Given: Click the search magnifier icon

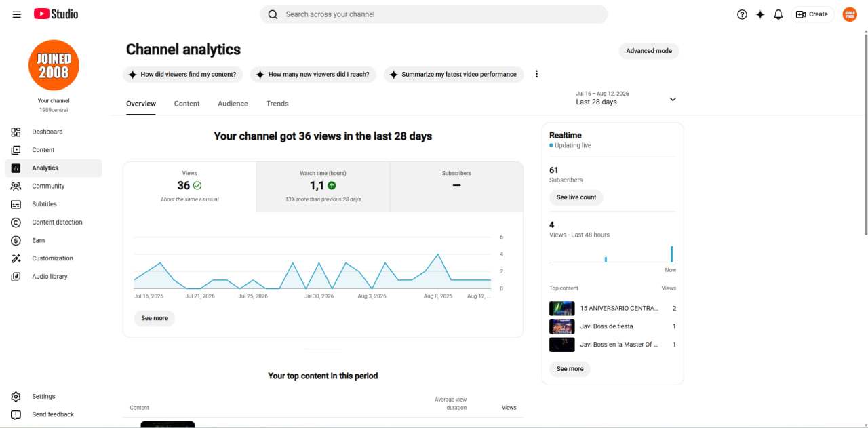Looking at the screenshot, I should (273, 14).
